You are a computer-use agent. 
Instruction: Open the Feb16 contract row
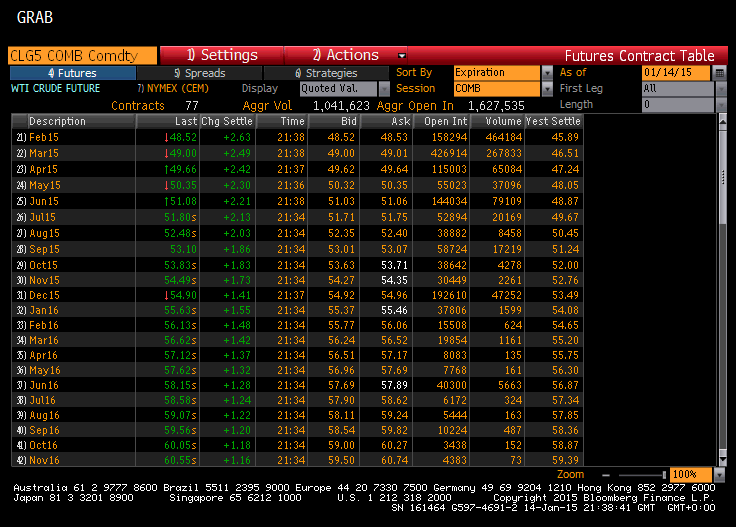pyautogui.click(x=297, y=325)
